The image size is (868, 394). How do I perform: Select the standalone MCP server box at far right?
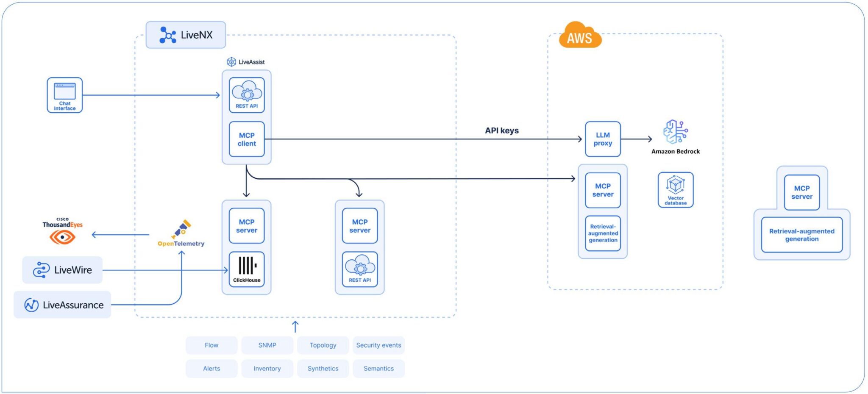click(802, 192)
